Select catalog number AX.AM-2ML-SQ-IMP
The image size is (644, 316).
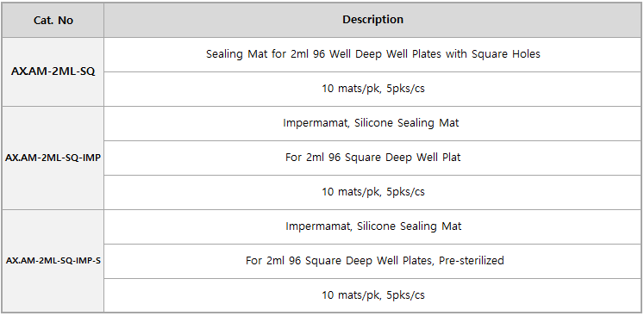pyautogui.click(x=53, y=158)
